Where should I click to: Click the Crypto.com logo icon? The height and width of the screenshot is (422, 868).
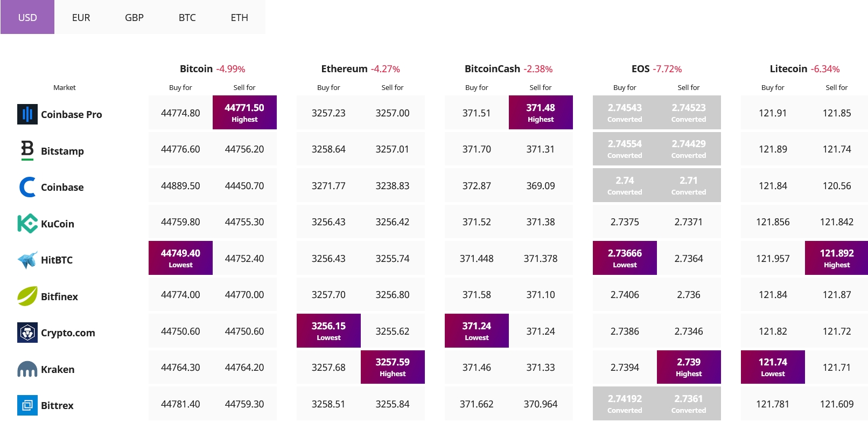(x=27, y=333)
